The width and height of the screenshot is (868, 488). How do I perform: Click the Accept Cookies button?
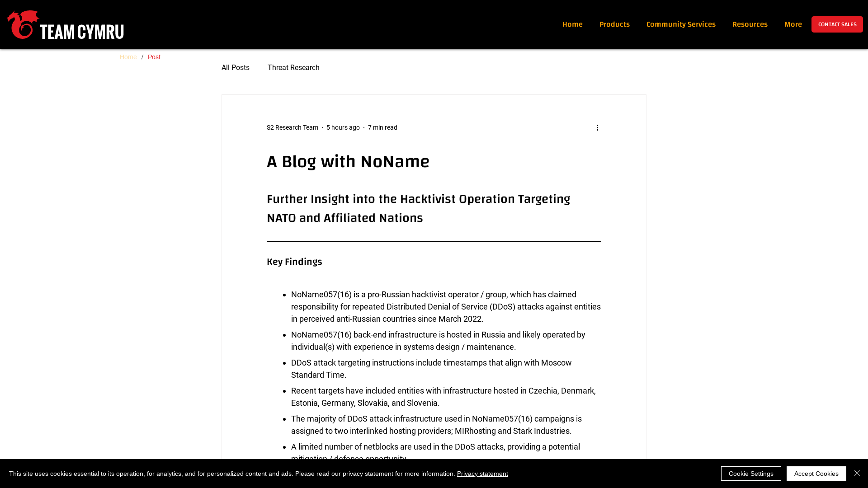[x=816, y=474]
